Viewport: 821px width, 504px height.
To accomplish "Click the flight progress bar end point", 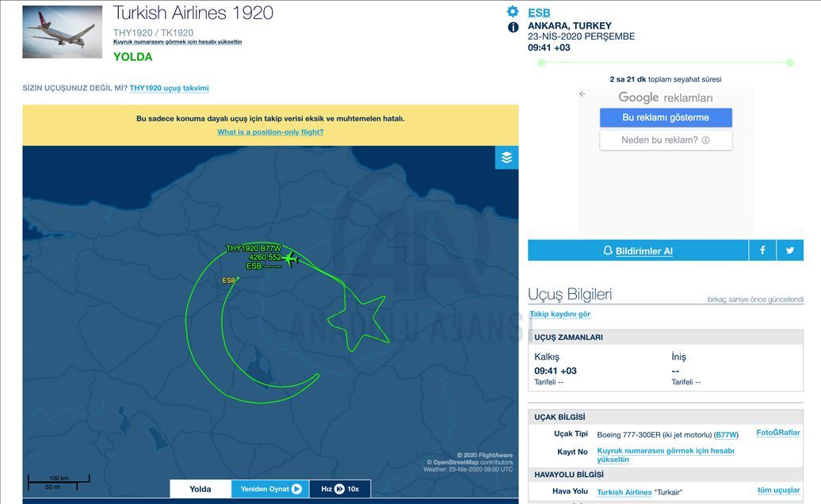I will click(x=791, y=62).
